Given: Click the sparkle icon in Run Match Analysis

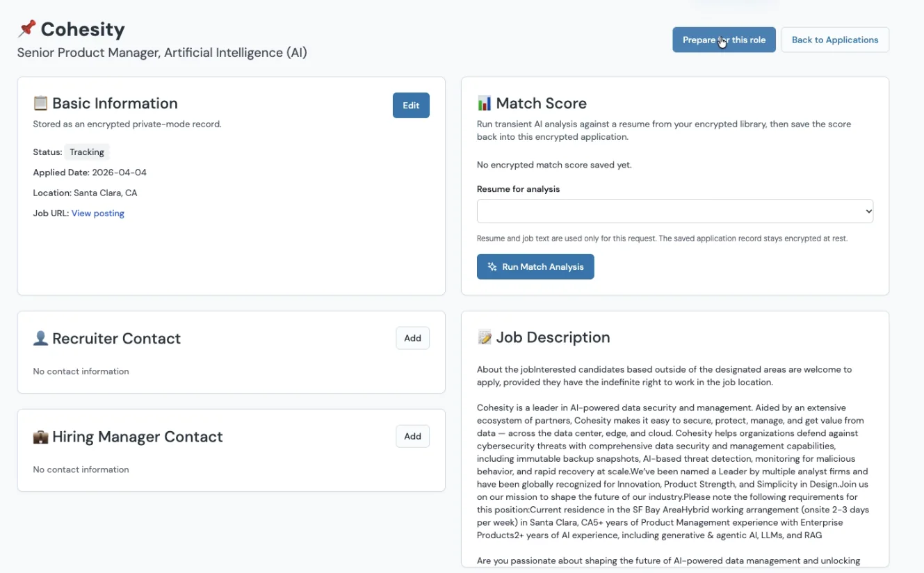Looking at the screenshot, I should coord(492,266).
